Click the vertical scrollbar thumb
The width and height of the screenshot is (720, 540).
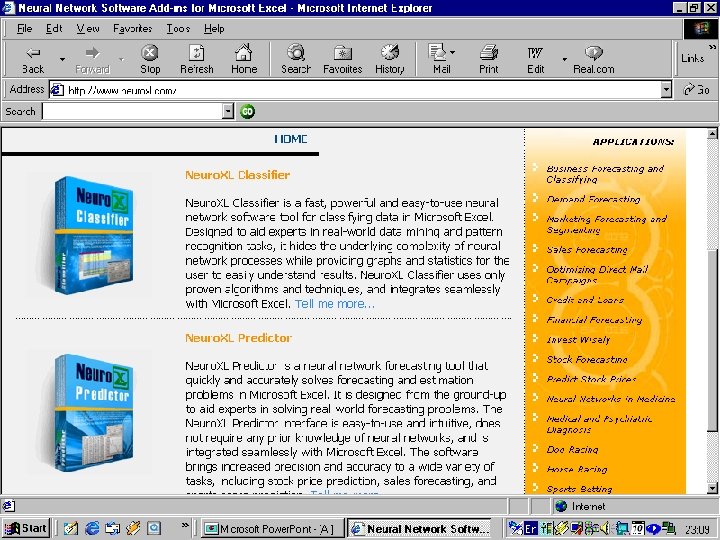point(712,341)
